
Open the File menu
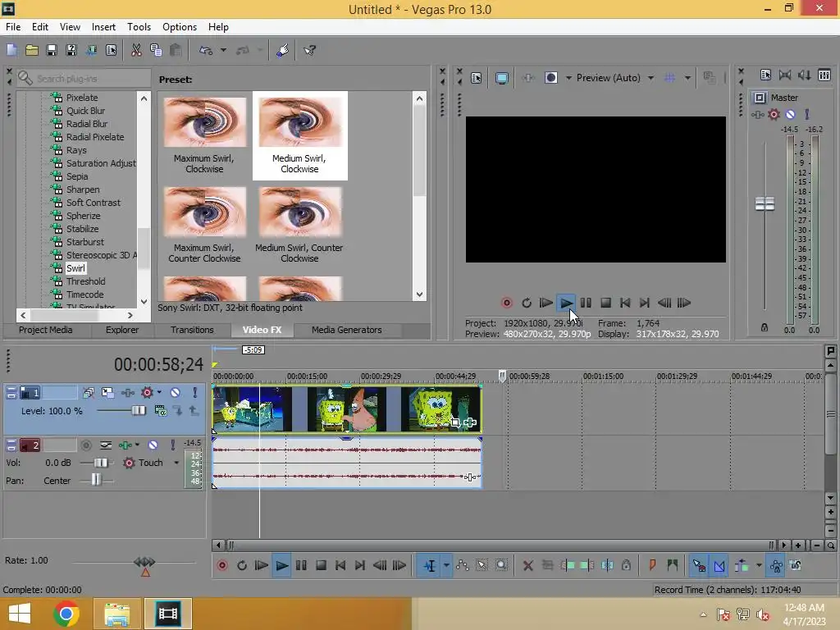tap(13, 27)
